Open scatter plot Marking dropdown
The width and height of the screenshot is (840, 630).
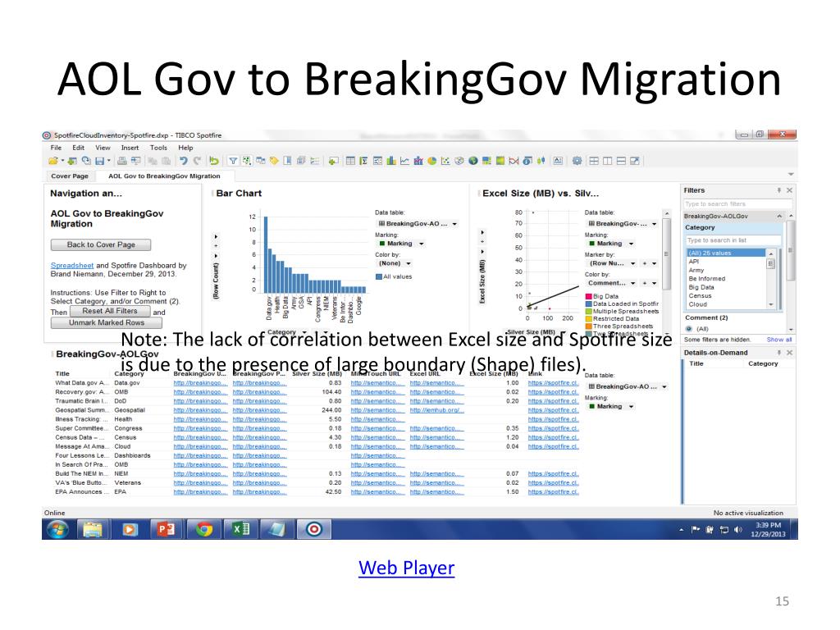[x=631, y=244]
